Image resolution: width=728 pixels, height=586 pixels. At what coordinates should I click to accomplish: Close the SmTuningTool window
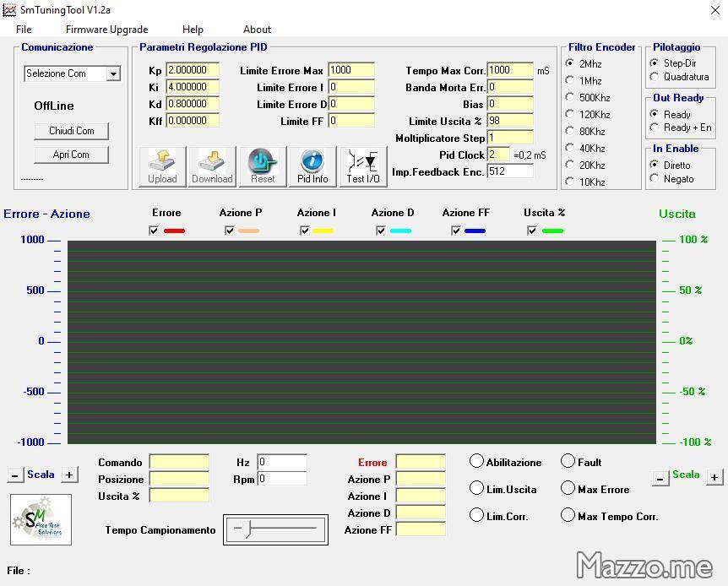point(715,10)
